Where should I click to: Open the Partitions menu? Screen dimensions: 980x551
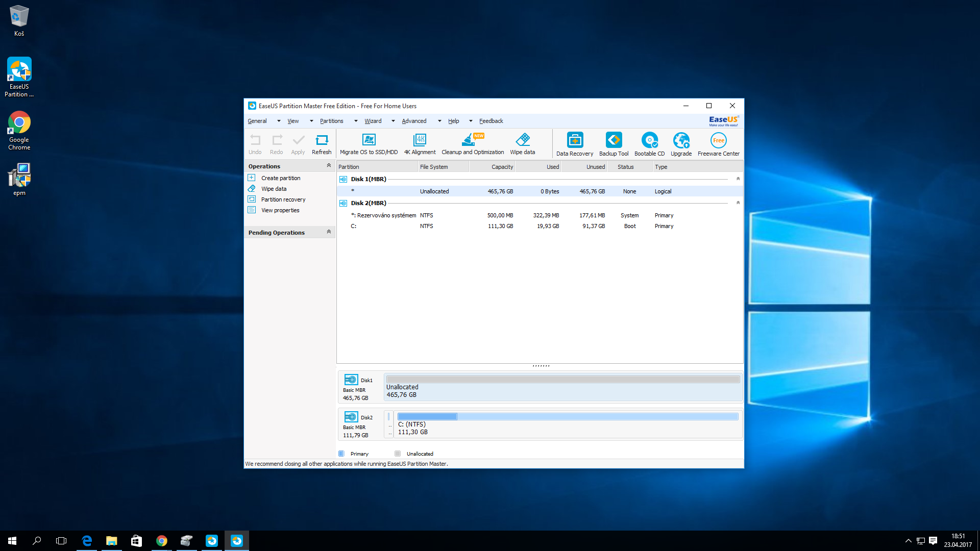331,121
